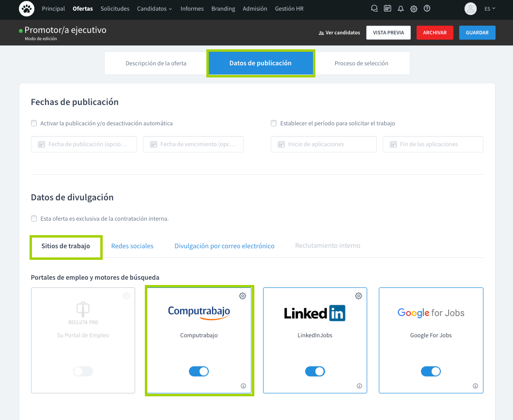Switch to the Proceso de selección tab
The height and width of the screenshot is (420, 513).
pos(361,63)
